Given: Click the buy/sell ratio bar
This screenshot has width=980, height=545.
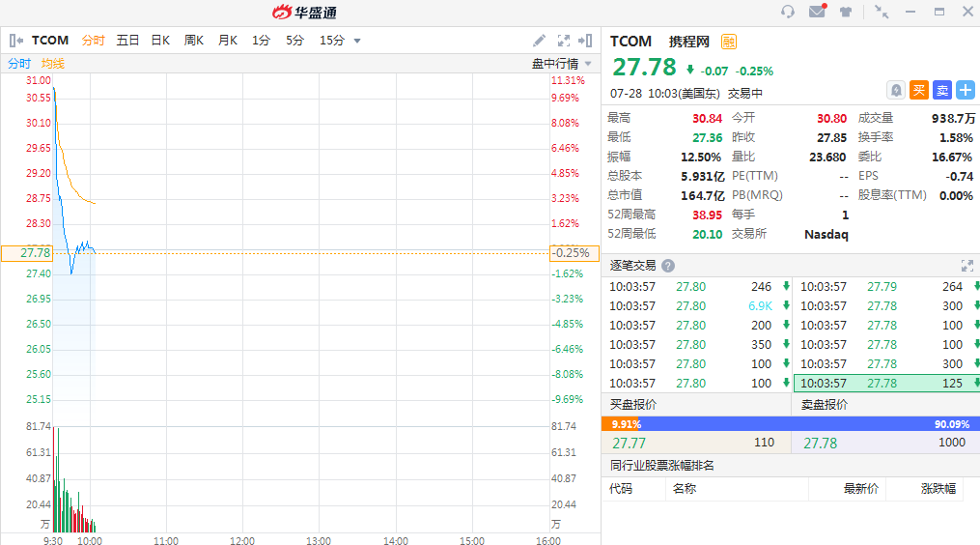Looking at the screenshot, I should (x=790, y=423).
